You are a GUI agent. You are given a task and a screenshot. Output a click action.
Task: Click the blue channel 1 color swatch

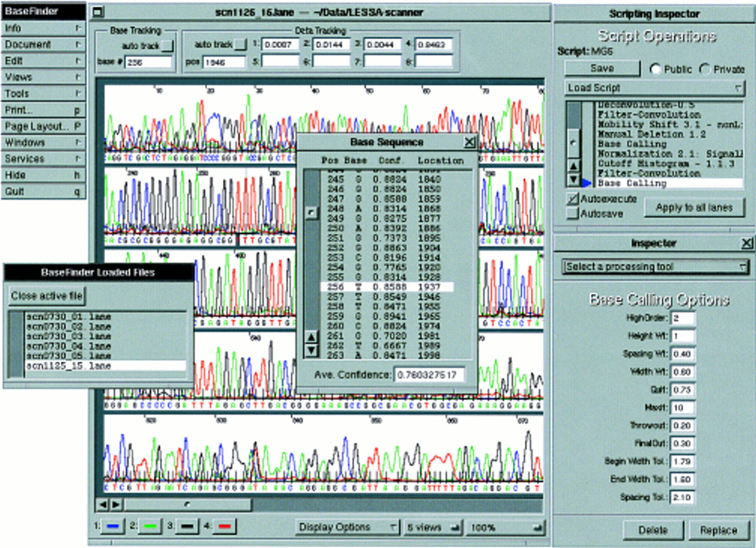pos(114,526)
